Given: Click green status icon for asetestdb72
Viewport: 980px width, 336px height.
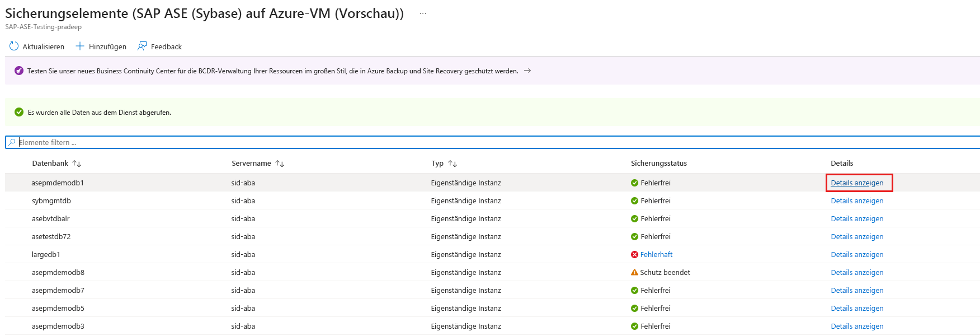Looking at the screenshot, I should coord(634,236).
